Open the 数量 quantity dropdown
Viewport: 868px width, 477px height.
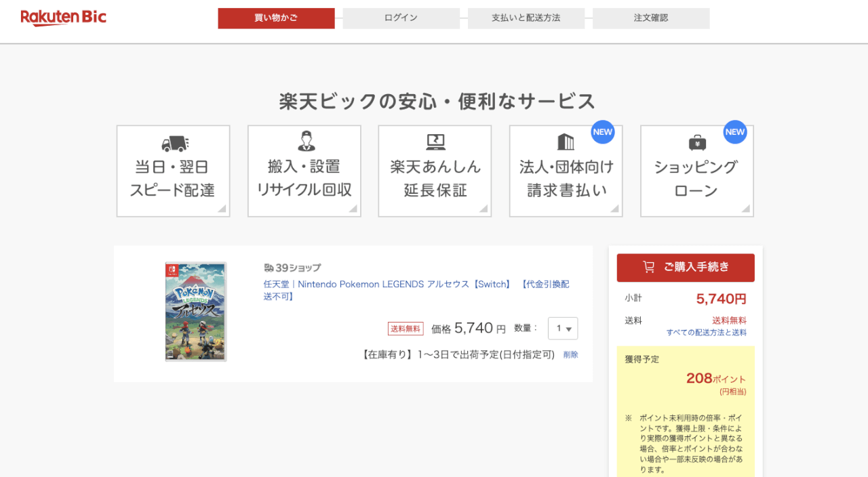[x=563, y=329]
